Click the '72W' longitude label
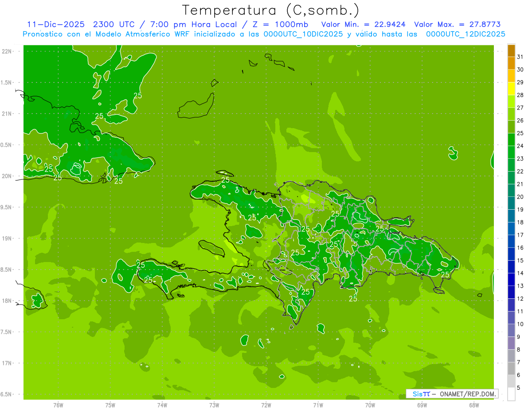Viewport: 532px width, 411px height. [x=266, y=405]
